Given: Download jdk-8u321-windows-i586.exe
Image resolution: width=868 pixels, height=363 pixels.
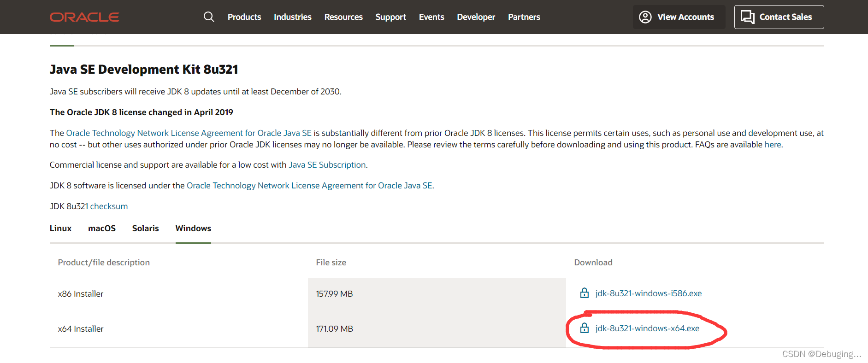Looking at the screenshot, I should click(649, 293).
